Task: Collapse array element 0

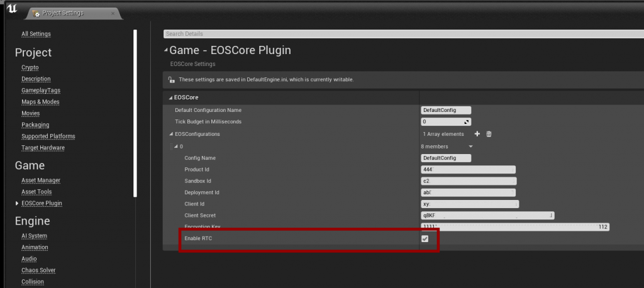Action: (x=175, y=147)
